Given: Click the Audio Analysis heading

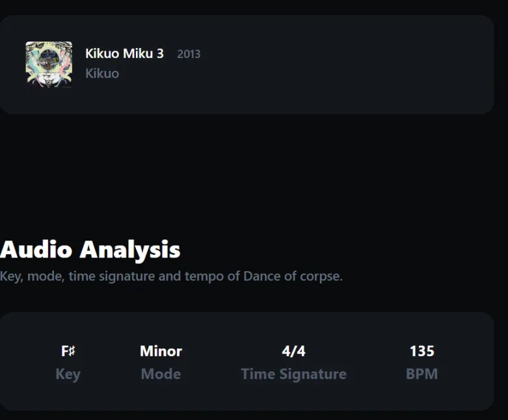Looking at the screenshot, I should pyautogui.click(x=90, y=250).
